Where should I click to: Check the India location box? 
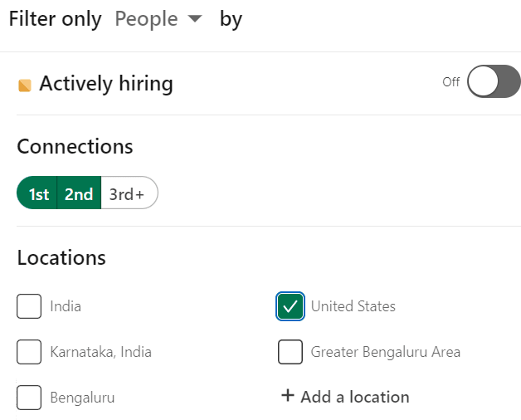(x=29, y=306)
